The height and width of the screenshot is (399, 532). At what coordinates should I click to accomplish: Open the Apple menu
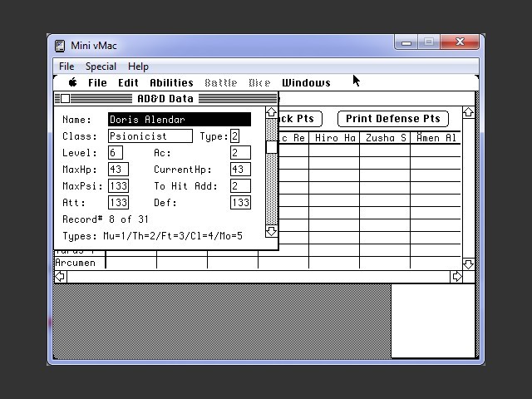point(72,82)
